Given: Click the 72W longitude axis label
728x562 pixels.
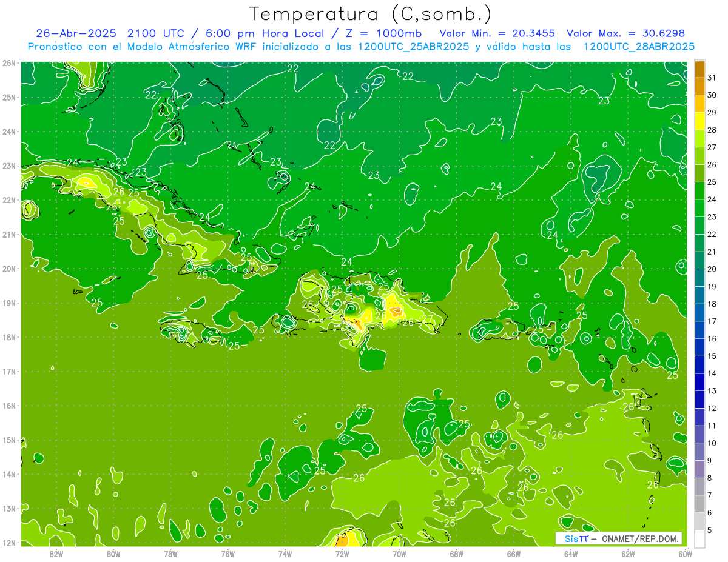Looking at the screenshot, I should (342, 553).
